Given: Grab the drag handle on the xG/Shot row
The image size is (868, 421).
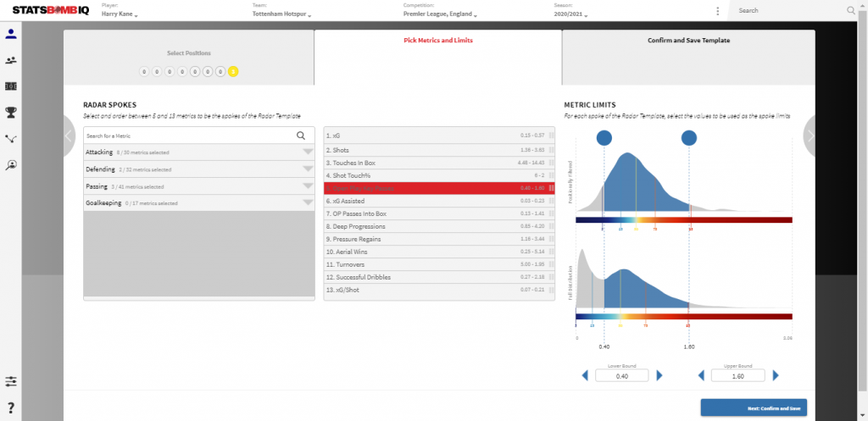Looking at the screenshot, I should (551, 290).
